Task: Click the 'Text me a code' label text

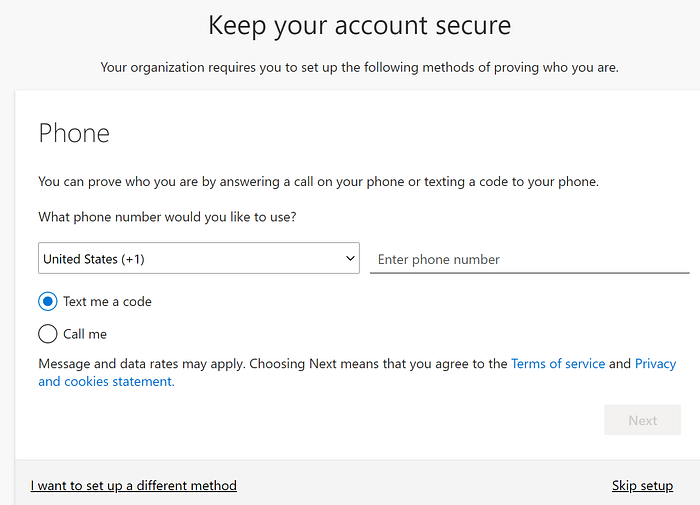Action: [107, 301]
